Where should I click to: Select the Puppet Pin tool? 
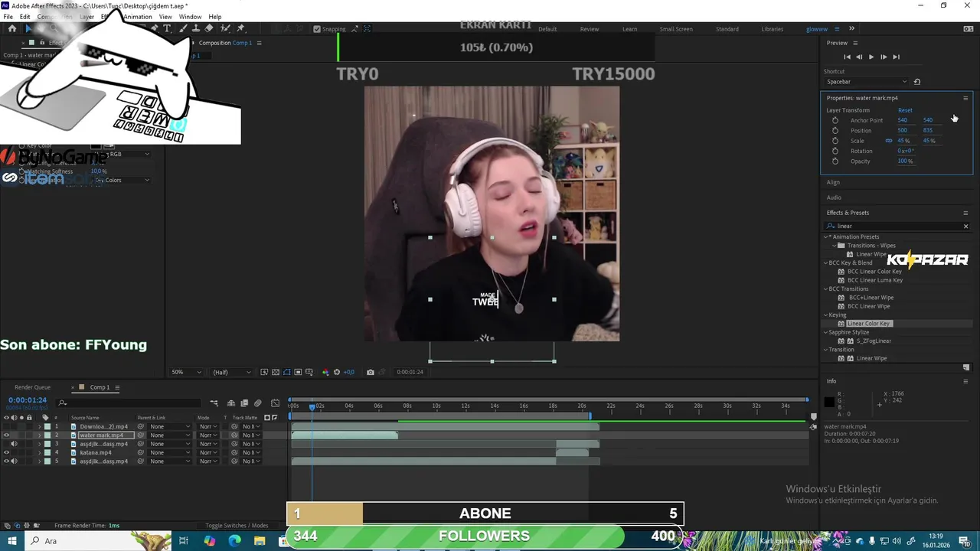[x=241, y=28]
